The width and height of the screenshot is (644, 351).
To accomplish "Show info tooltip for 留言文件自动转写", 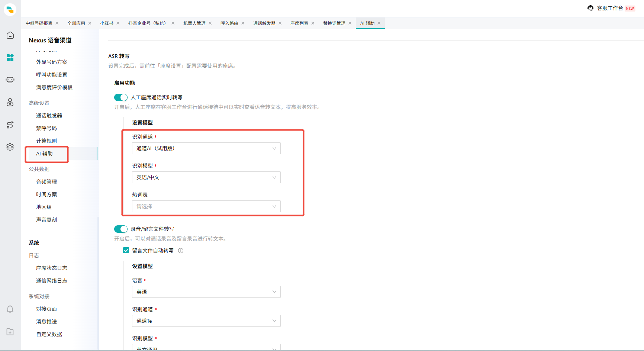I will click(x=181, y=251).
